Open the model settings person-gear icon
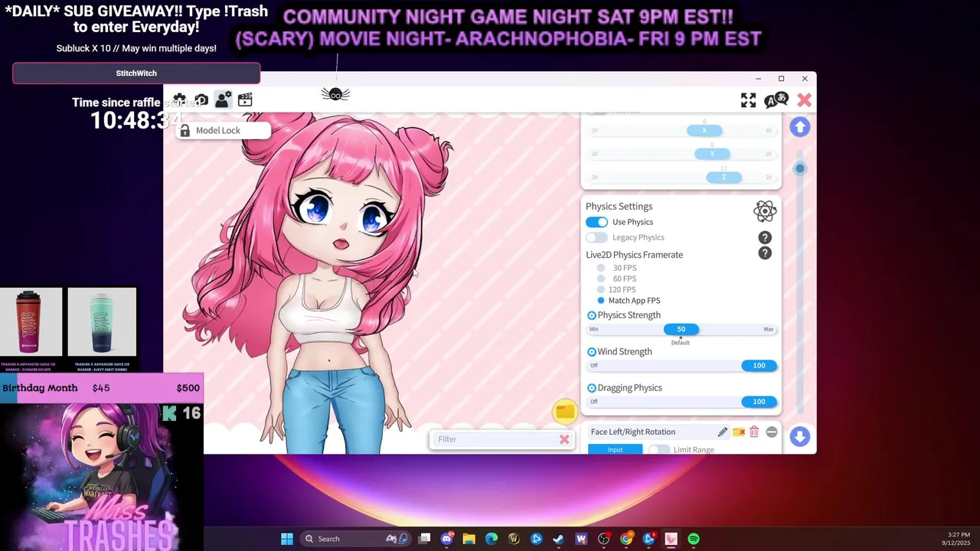980x551 pixels. coord(223,99)
